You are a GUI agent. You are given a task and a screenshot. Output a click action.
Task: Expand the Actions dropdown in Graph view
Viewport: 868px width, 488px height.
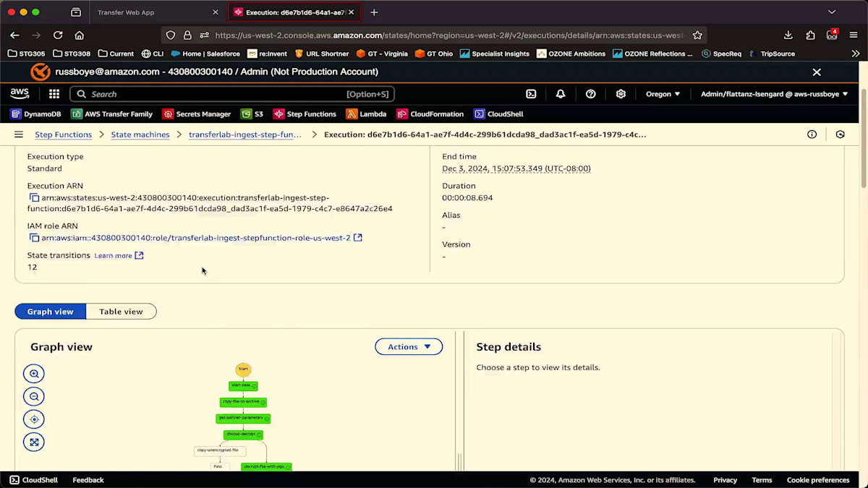click(x=409, y=347)
